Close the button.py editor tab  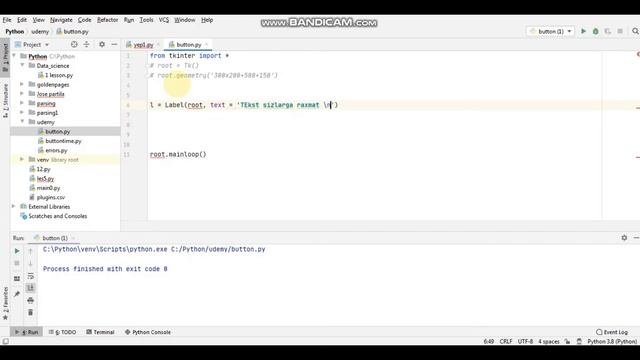point(207,44)
